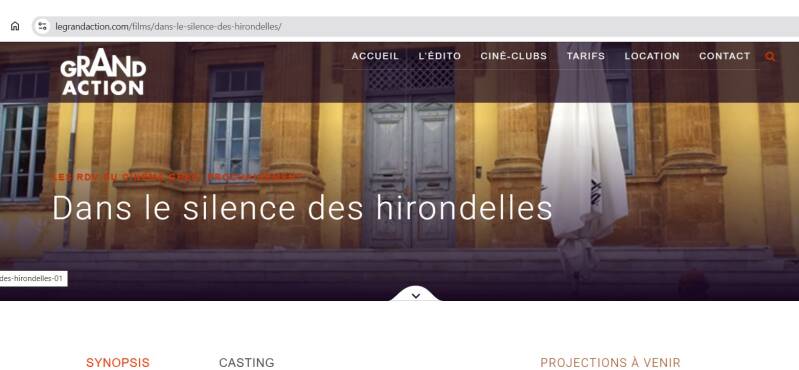The height and width of the screenshot is (370, 799).
Task: Open the orange search magnifier icon
Action: point(770,57)
